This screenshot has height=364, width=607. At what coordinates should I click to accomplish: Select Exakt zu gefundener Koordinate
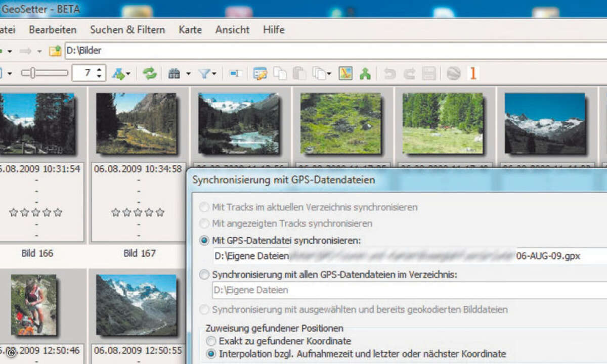[x=211, y=341]
